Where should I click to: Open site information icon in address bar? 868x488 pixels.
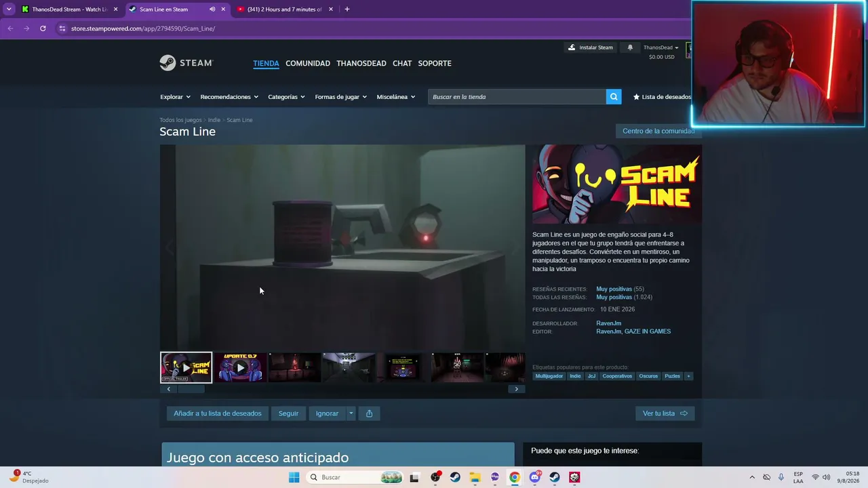tap(62, 28)
